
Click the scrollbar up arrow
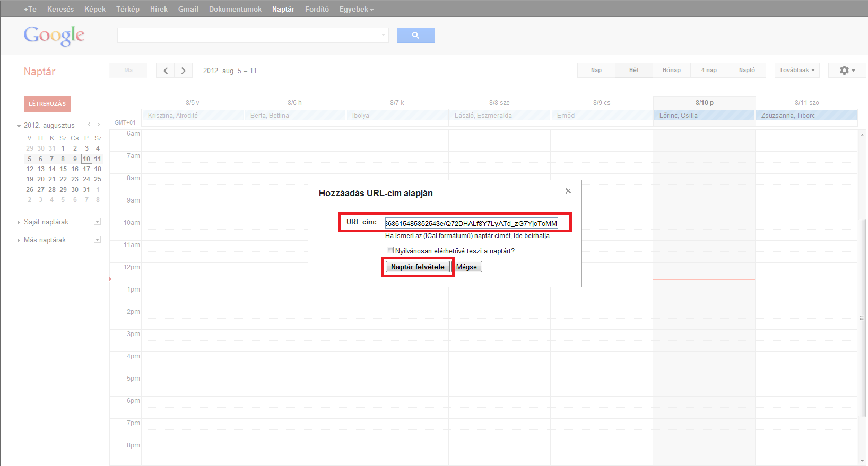click(862, 135)
